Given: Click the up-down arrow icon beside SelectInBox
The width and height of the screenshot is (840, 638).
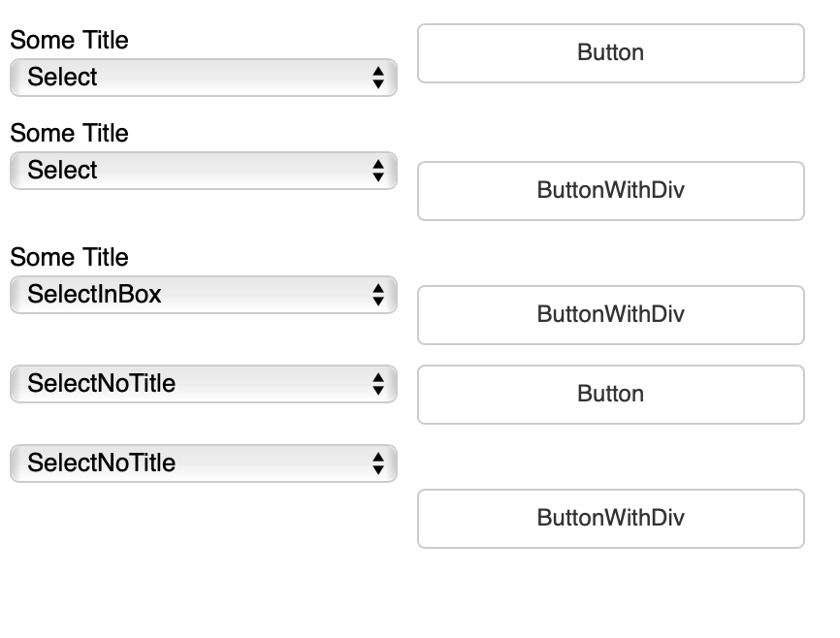Looking at the screenshot, I should pos(380,295).
